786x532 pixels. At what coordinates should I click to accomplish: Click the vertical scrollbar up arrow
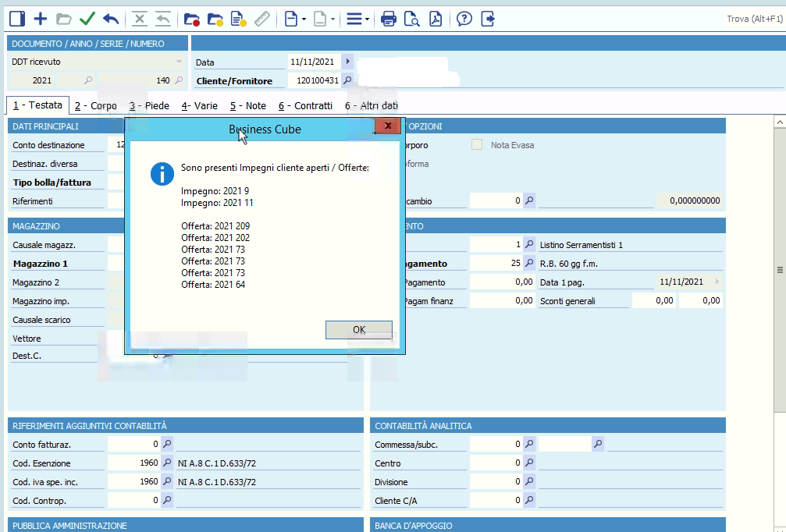pos(780,122)
